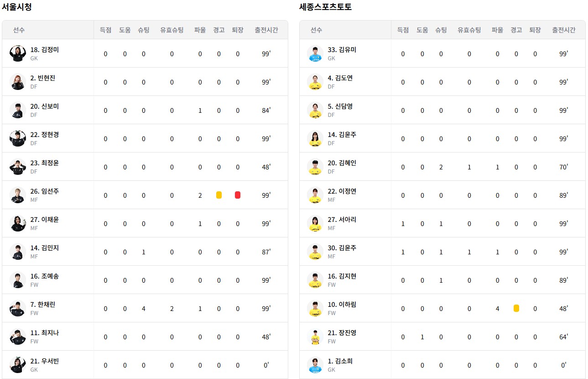Image resolution: width=588 pixels, height=379 pixels.
Task: Select 김소희's goalkeeper photo
Action: coord(315,365)
